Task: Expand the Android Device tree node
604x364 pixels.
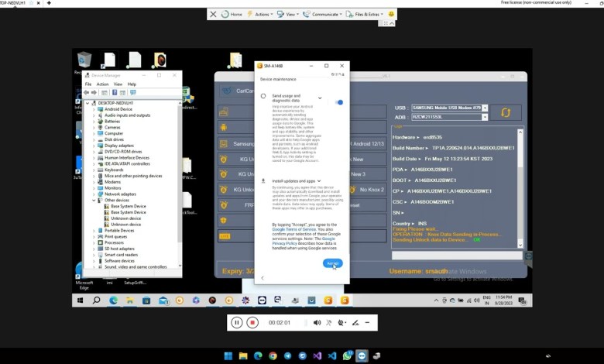Action: pyautogui.click(x=94, y=109)
